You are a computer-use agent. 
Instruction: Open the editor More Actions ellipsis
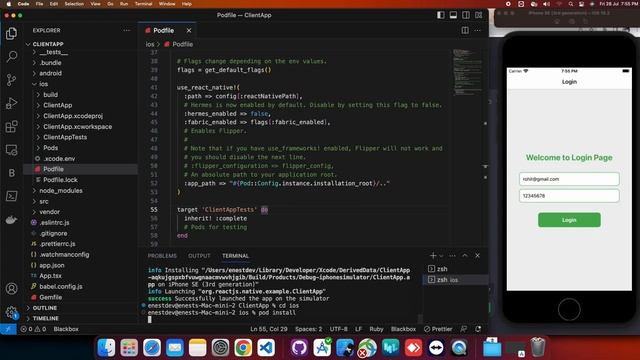tap(478, 30)
